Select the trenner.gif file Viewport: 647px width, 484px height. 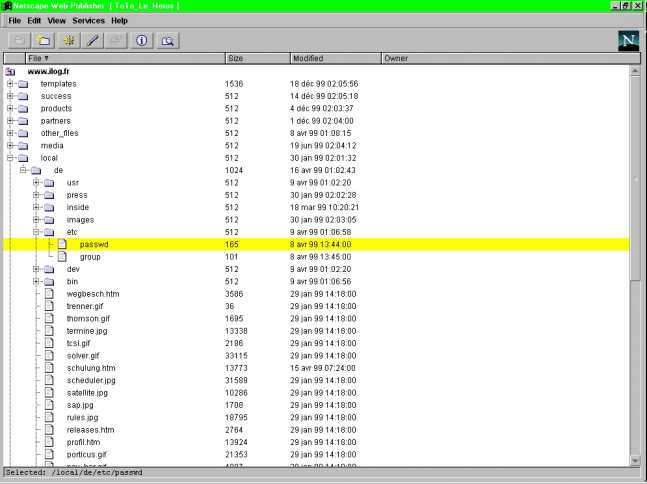85,306
